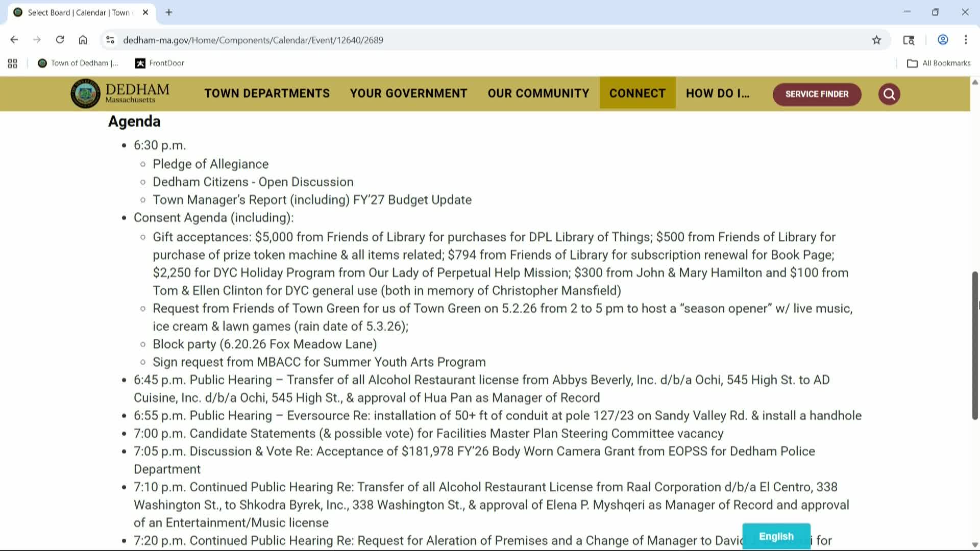The width and height of the screenshot is (980, 551).
Task: Expand Our Community menu
Action: (x=538, y=93)
